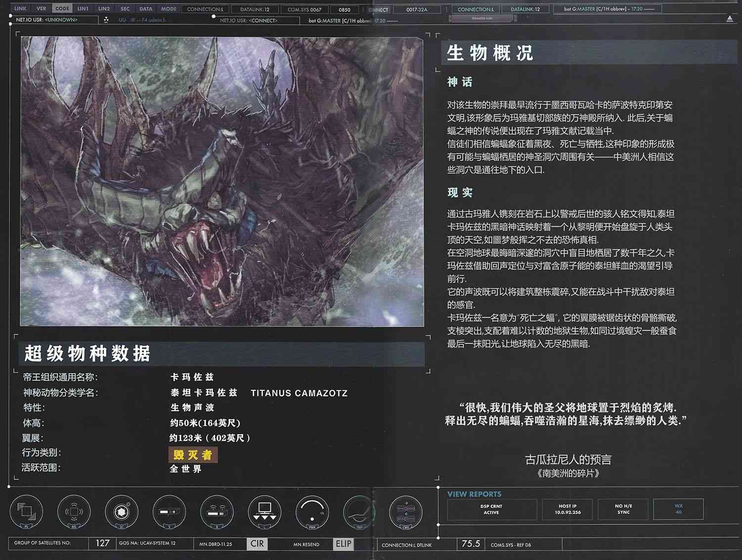Select the monitor with triangles L icon
Viewport: 742px width, 560px height.
(265, 511)
